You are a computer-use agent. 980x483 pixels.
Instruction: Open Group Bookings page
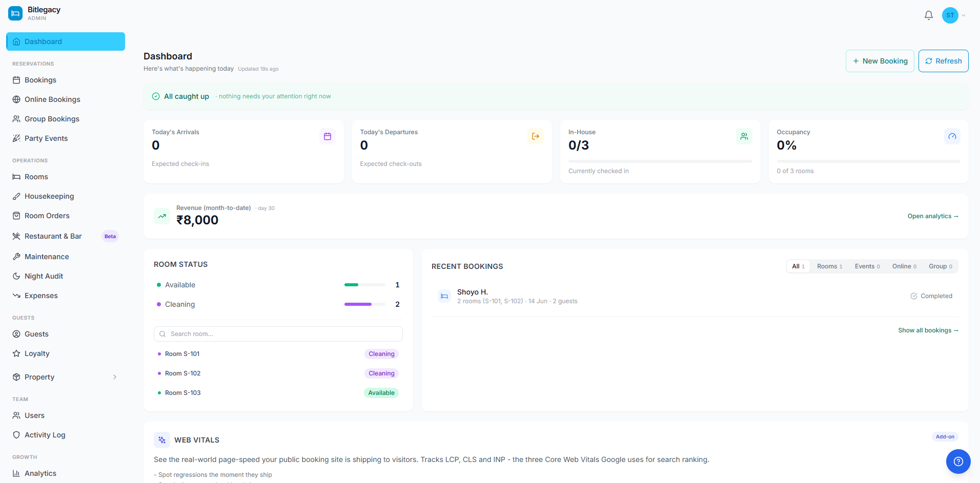click(66, 119)
